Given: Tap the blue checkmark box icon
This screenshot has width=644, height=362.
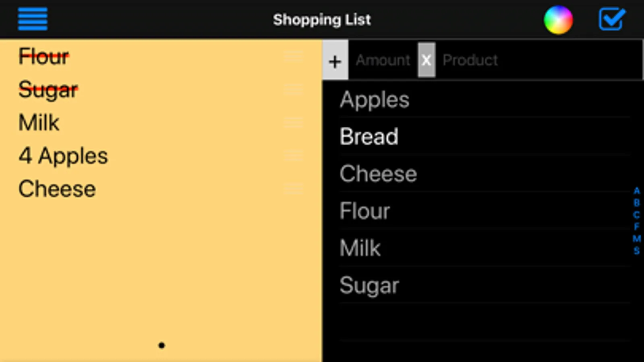Looking at the screenshot, I should point(611,19).
